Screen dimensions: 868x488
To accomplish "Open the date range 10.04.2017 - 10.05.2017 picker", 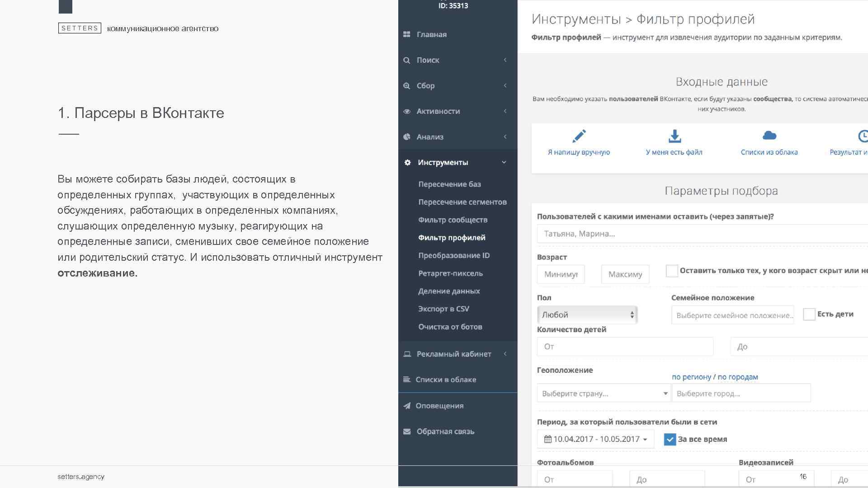I will click(x=595, y=439).
